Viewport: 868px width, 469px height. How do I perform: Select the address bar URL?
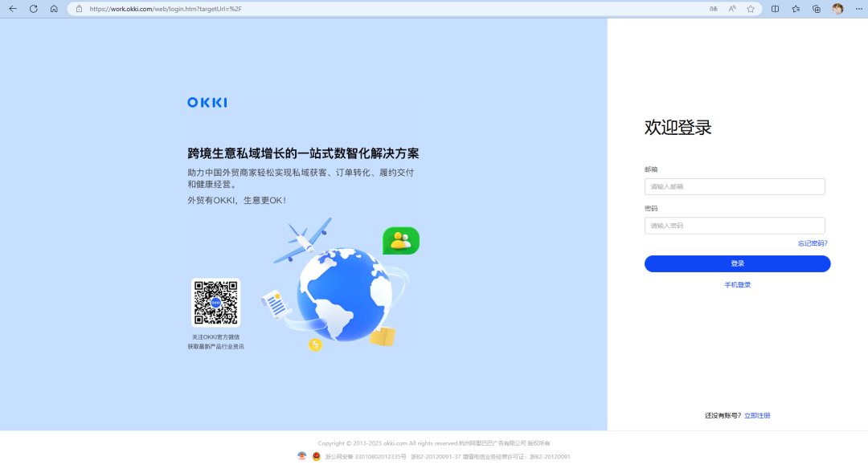point(166,9)
